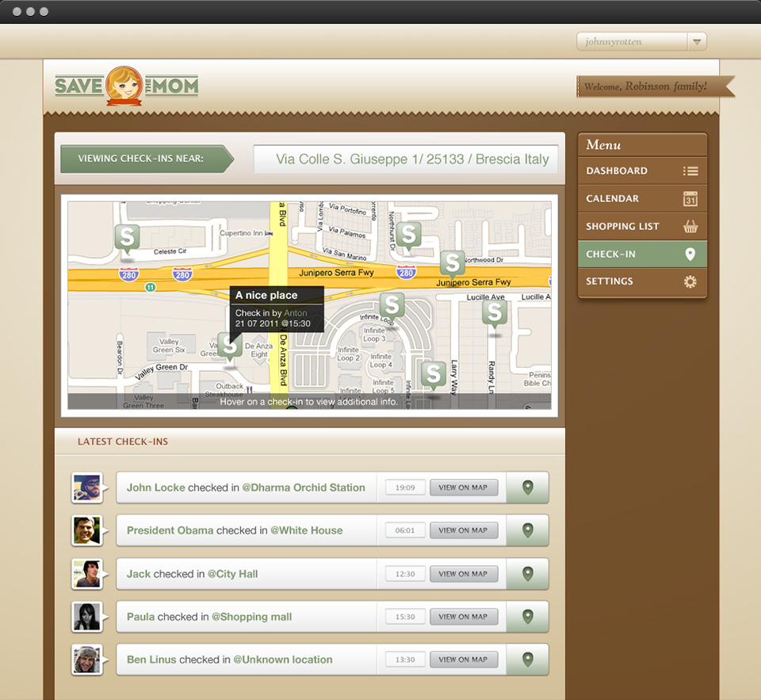Viewport: 761px width, 700px height.
Task: Go to Calendar in the menu
Action: pos(642,198)
